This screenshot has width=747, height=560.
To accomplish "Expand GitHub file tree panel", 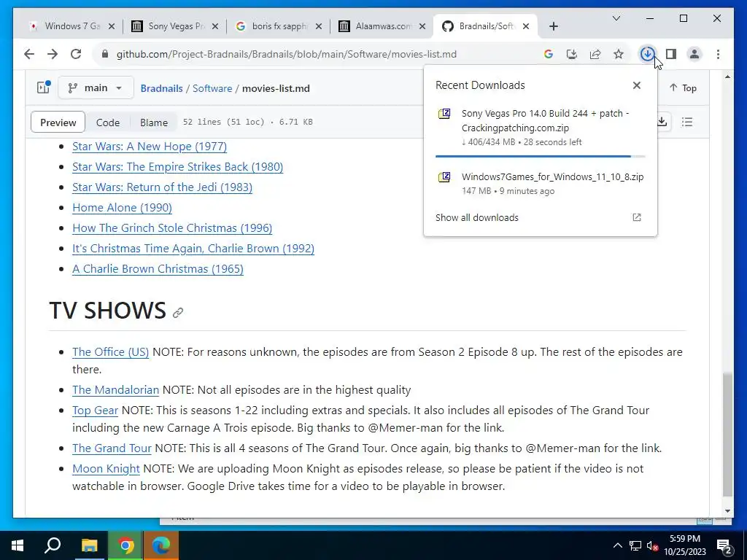I will point(43,87).
